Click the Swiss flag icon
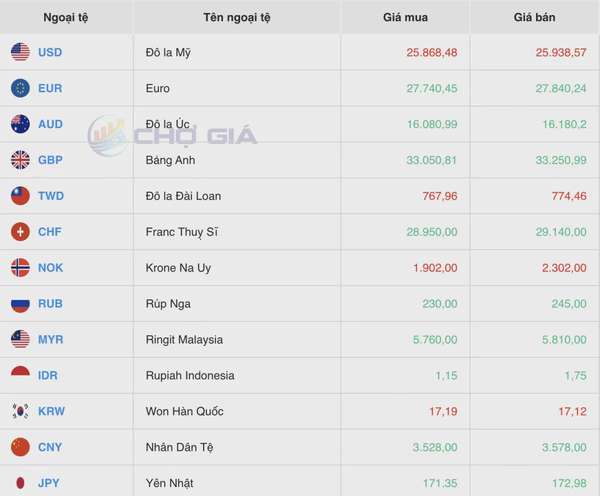 click(20, 232)
